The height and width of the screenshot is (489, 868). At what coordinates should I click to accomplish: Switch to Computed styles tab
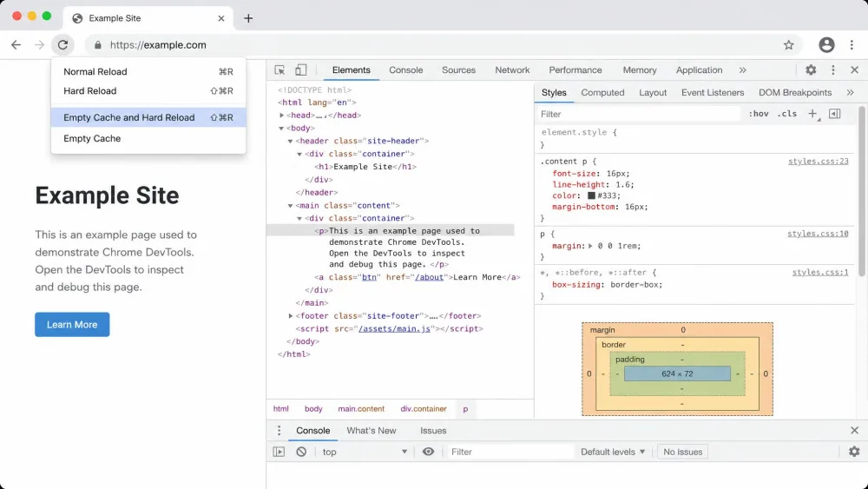(602, 92)
